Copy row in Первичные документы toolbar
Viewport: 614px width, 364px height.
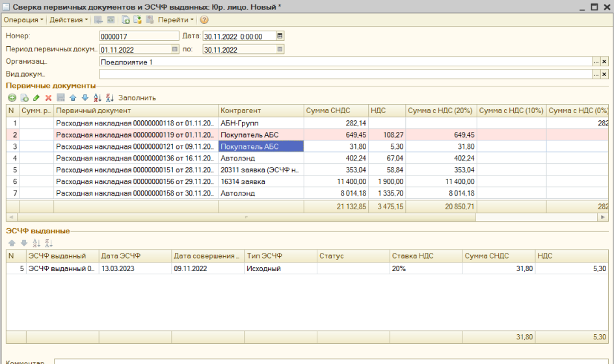click(24, 98)
